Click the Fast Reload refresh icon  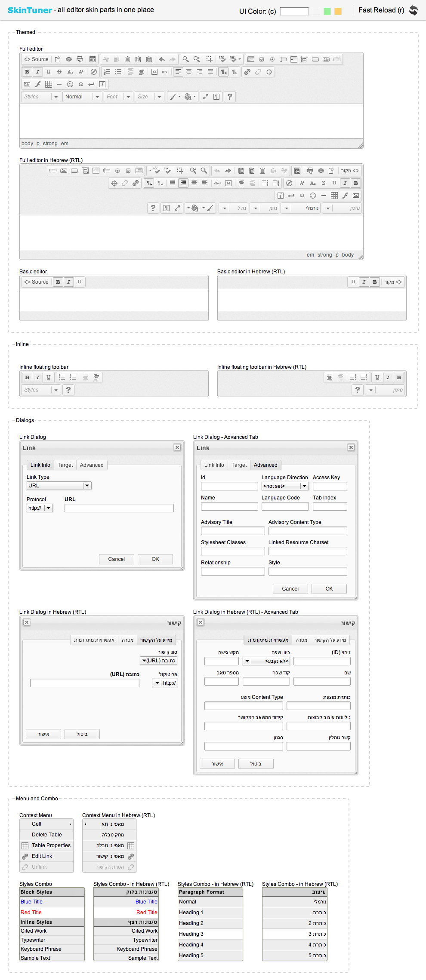(413, 10)
